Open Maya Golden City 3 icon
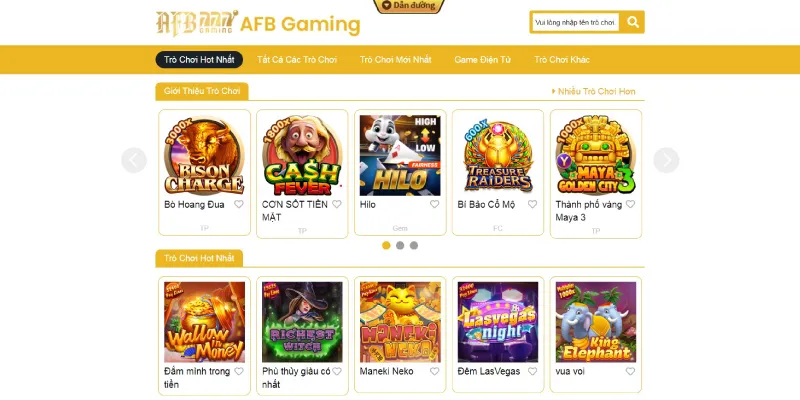 [x=596, y=156]
